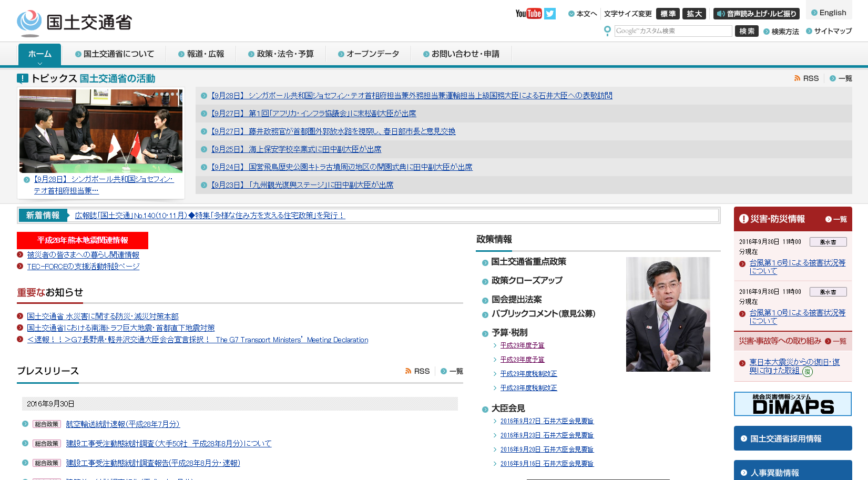Image resolution: width=868 pixels, height=480 pixels.
Task: Open the ministry's Twitter page
Action: click(549, 13)
